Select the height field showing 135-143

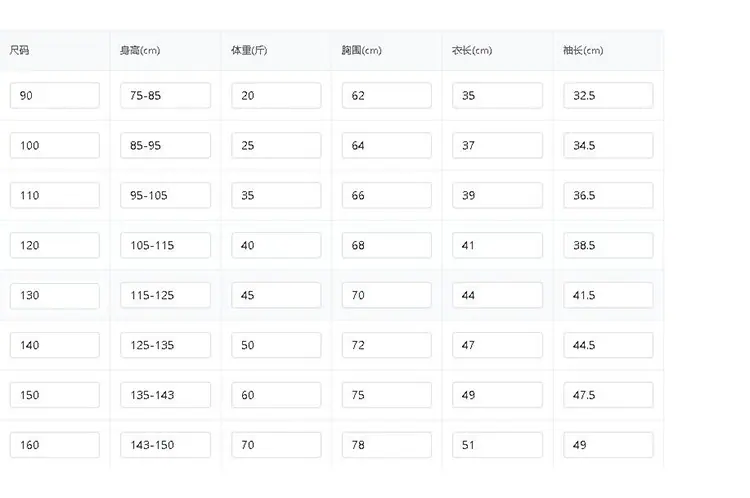(x=165, y=395)
